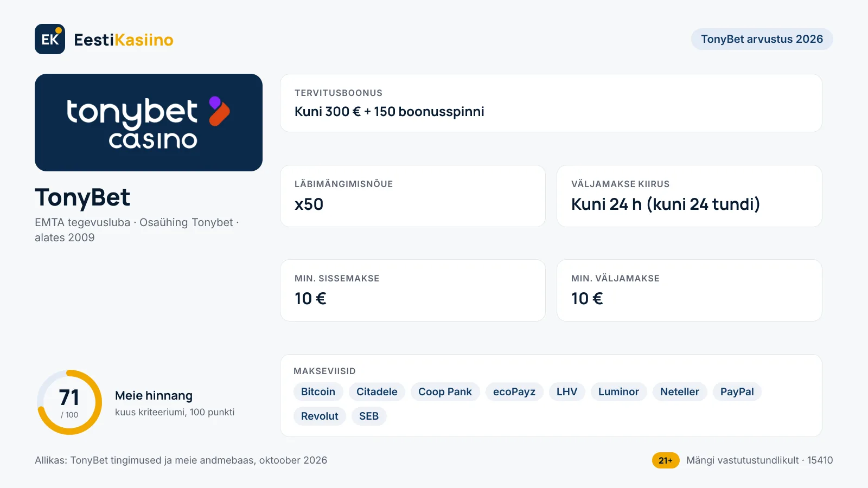Click the x50 wagering value

pos(309,204)
